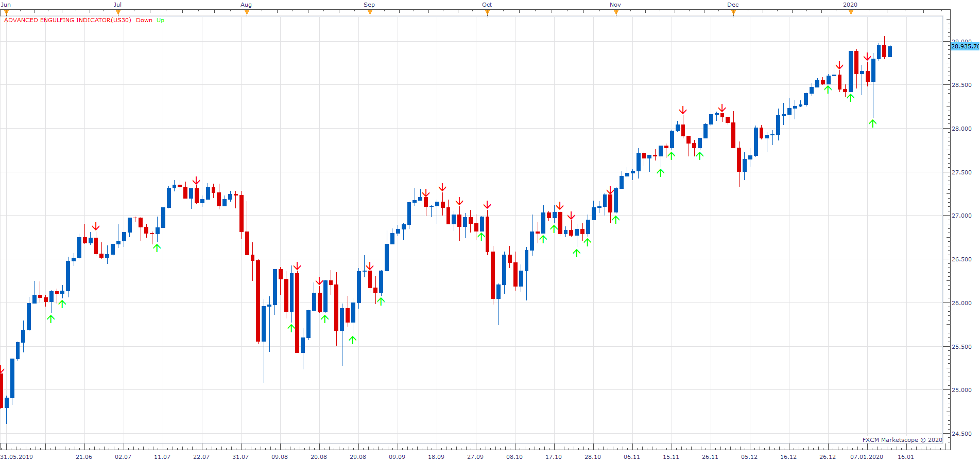Click the 26.000 price axis label

961,303
